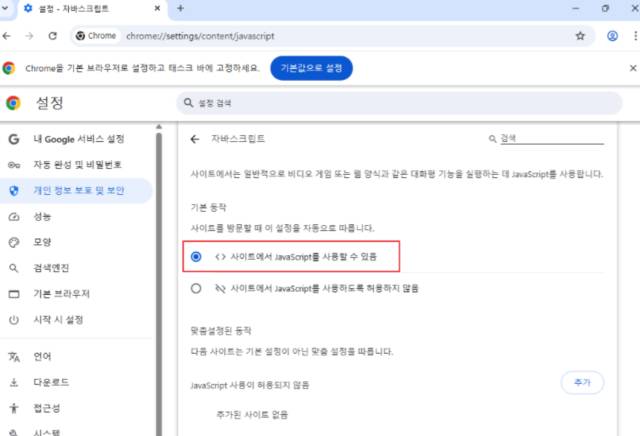Focus the 설정 검색 search box
This screenshot has width=640, height=436.
[399, 103]
